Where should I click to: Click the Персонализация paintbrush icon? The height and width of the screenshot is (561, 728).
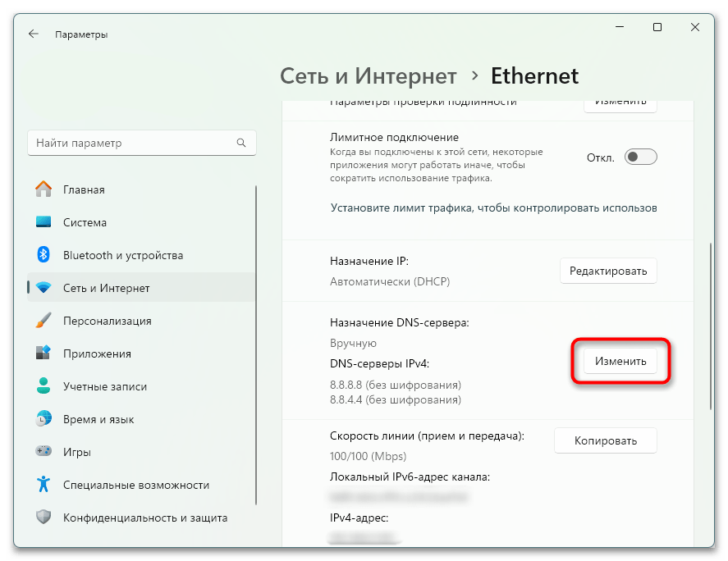pyautogui.click(x=43, y=320)
